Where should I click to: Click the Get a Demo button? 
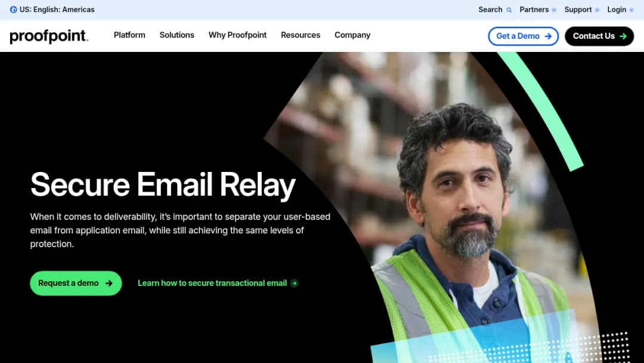(x=523, y=36)
